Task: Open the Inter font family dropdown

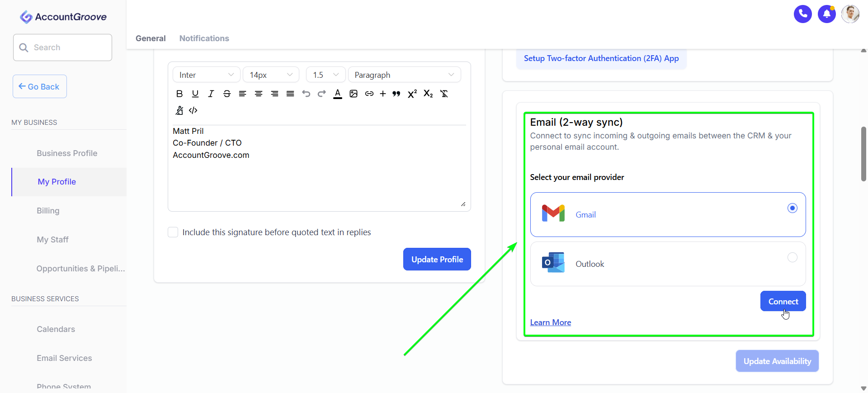Action: point(207,75)
